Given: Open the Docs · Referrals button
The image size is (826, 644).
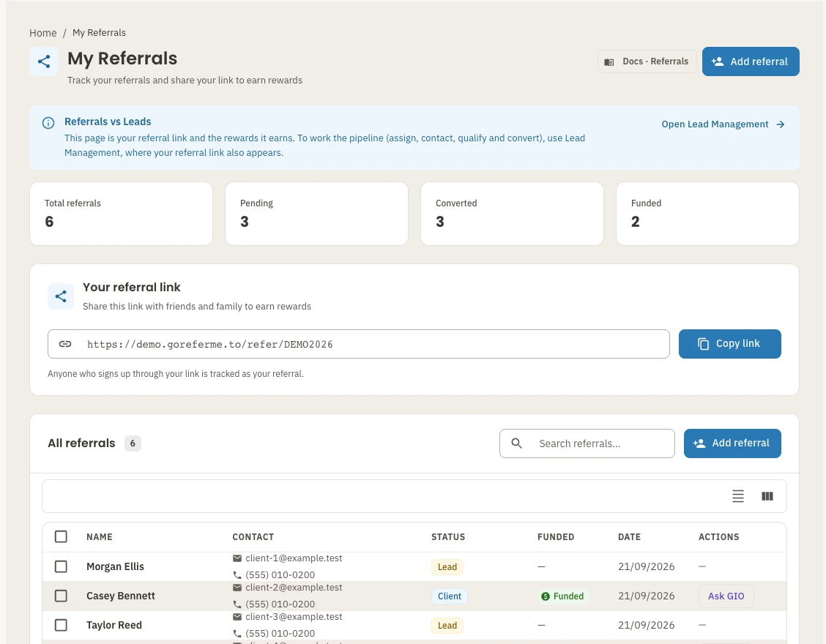Looking at the screenshot, I should click(x=647, y=61).
